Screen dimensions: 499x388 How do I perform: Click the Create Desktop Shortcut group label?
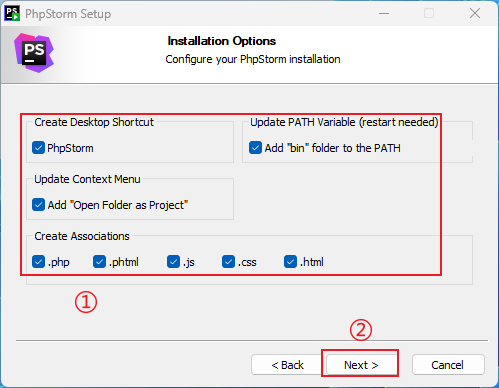pos(94,122)
